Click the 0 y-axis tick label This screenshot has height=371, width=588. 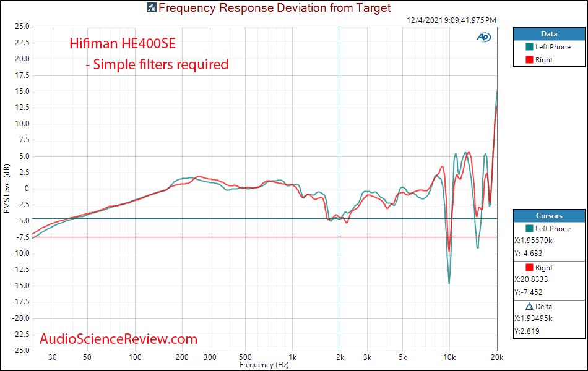[27, 189]
